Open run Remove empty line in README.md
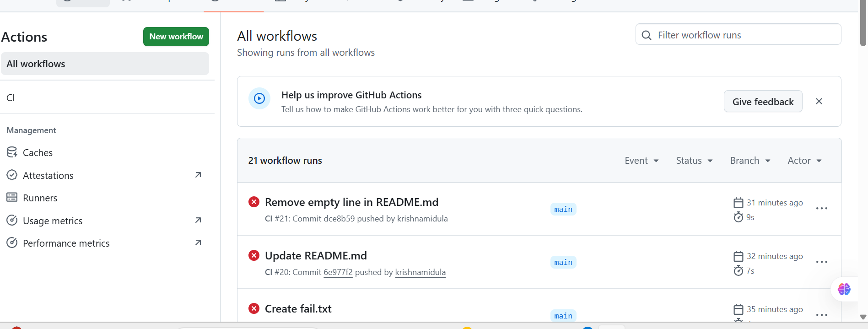The image size is (868, 329). pos(351,202)
